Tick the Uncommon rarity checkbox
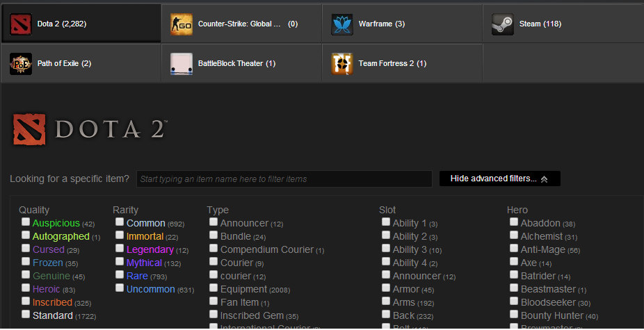644x330 pixels. 120,288
